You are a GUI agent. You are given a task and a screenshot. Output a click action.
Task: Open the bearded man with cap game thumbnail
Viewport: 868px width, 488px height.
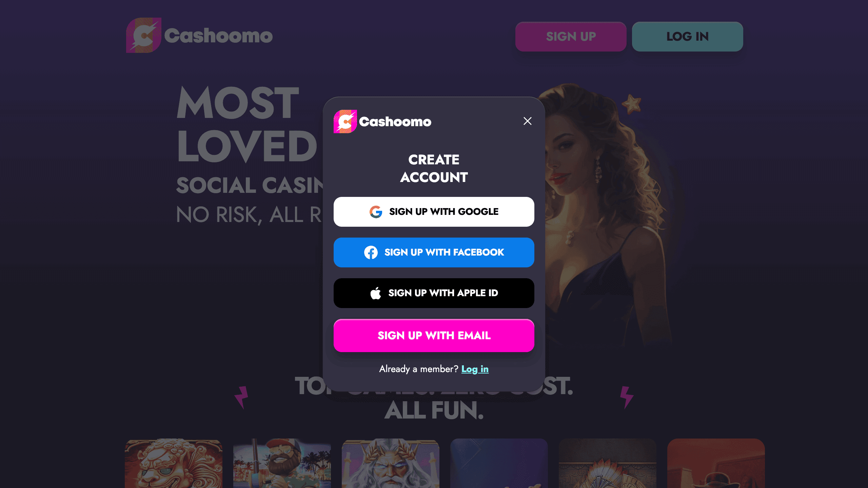pyautogui.click(x=282, y=463)
